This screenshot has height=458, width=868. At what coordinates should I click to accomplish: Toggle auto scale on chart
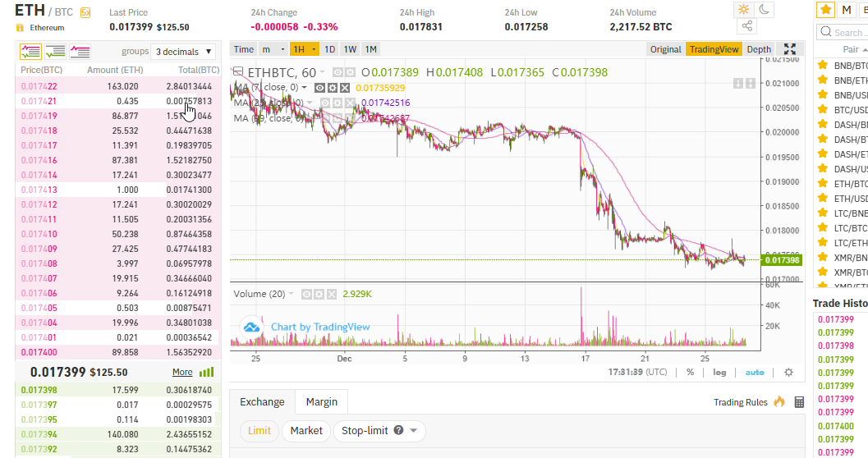pos(754,372)
